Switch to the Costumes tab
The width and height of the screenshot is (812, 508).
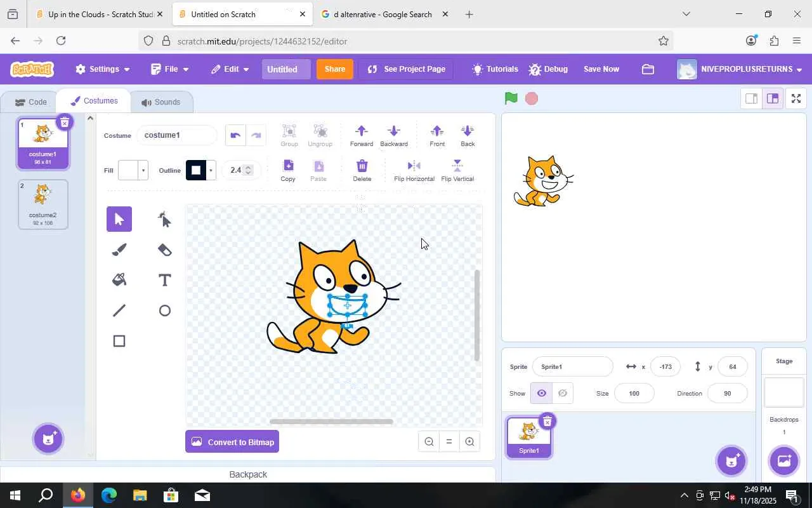click(x=94, y=101)
